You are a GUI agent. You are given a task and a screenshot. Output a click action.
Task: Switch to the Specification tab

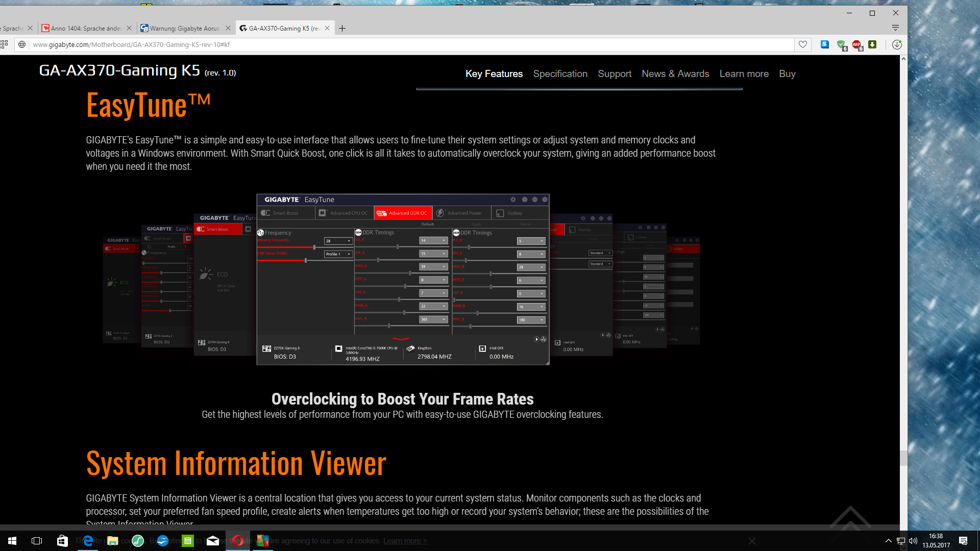pyautogui.click(x=560, y=74)
